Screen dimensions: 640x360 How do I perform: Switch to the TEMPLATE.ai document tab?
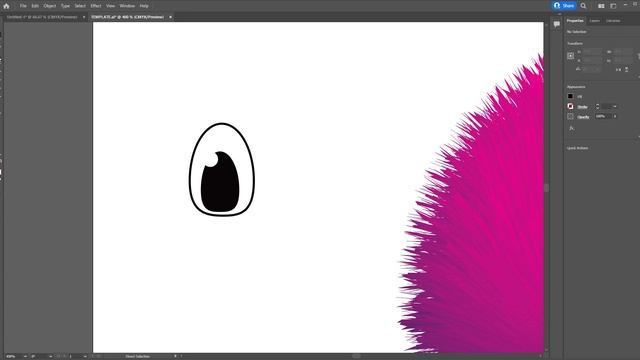pos(127,17)
